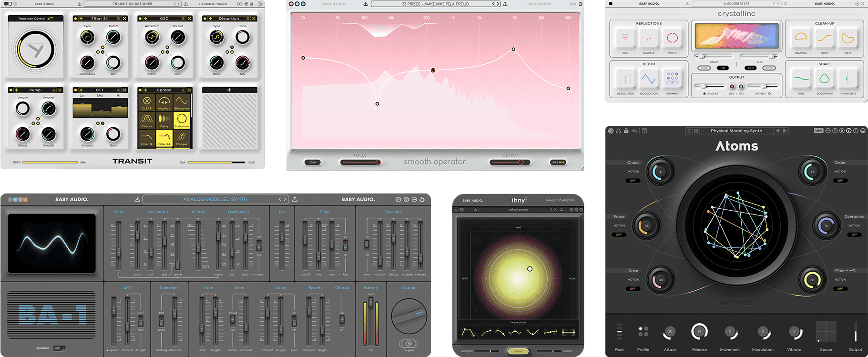868x357 pixels.
Task: Click the Profile dots icon in Atoms
Action: coord(643,331)
